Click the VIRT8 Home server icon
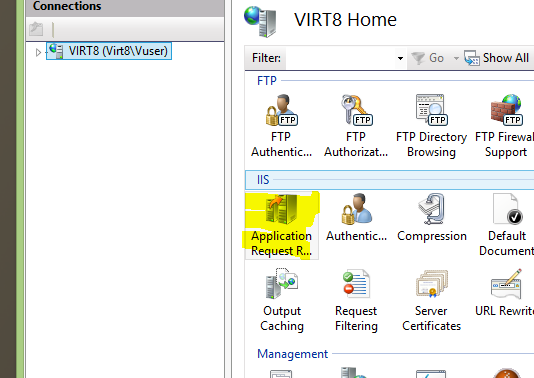 [260, 21]
